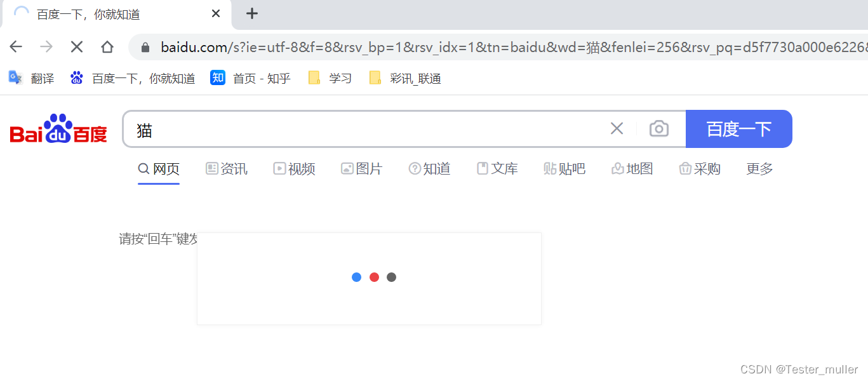Switch to the 贴吧 tab
This screenshot has height=381, width=868.
(x=564, y=169)
